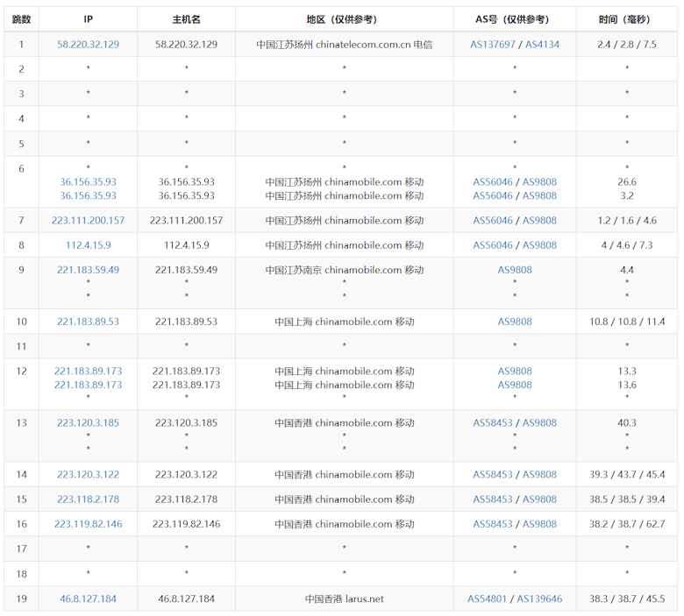Select time value 1.2 / 1.6 / 4.6

click(x=627, y=221)
